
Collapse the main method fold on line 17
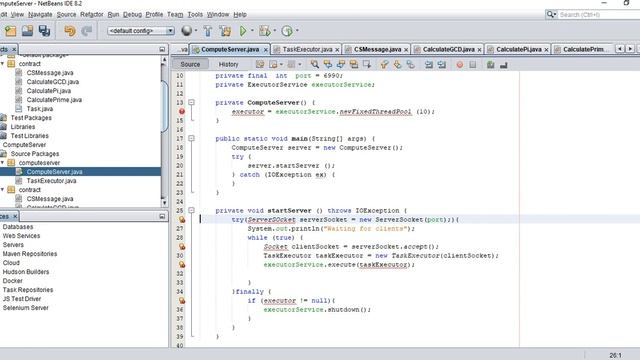coord(191,138)
